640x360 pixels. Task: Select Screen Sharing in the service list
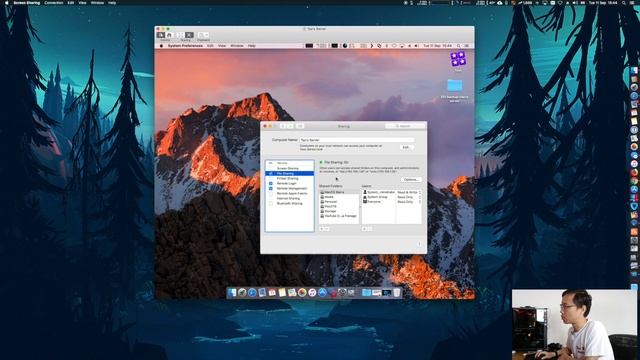tap(288, 168)
